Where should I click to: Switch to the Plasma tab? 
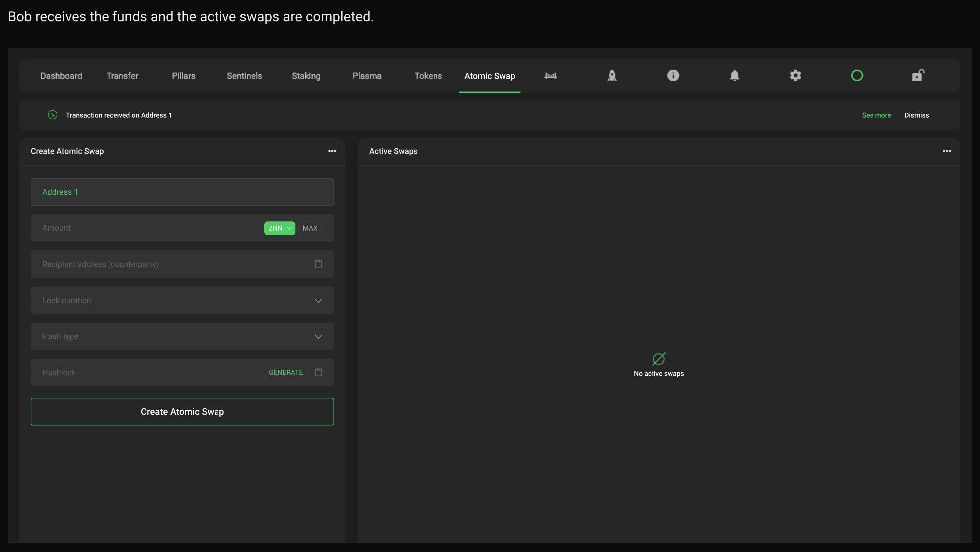pos(367,76)
